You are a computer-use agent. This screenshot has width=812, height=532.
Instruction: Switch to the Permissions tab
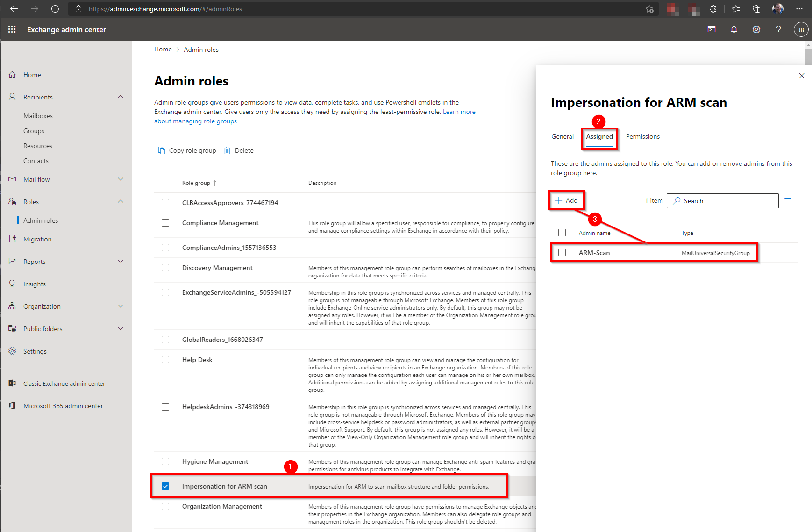(x=642, y=136)
